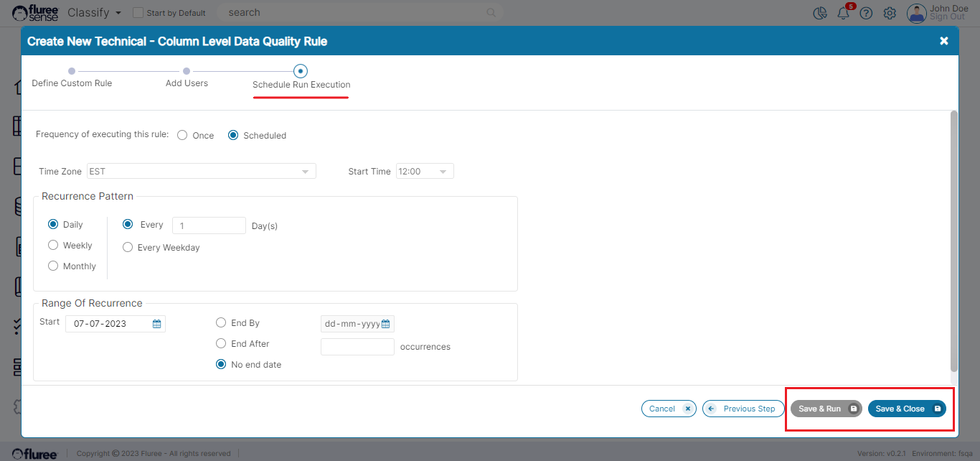Switch to the Add Users step

pyautogui.click(x=187, y=71)
